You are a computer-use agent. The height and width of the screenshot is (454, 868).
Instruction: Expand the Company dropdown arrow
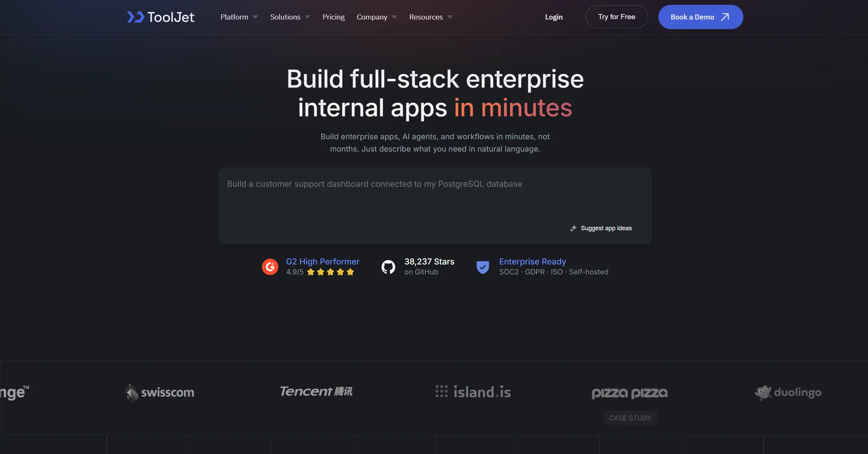[x=394, y=17]
